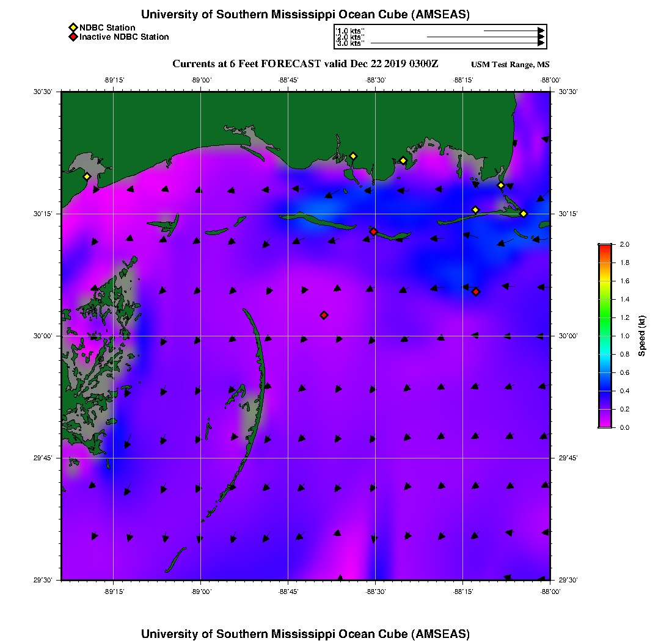Screen dimensions: 672x641
Task: Select the northernmost yellow NDBC station marker
Action: click(x=353, y=156)
